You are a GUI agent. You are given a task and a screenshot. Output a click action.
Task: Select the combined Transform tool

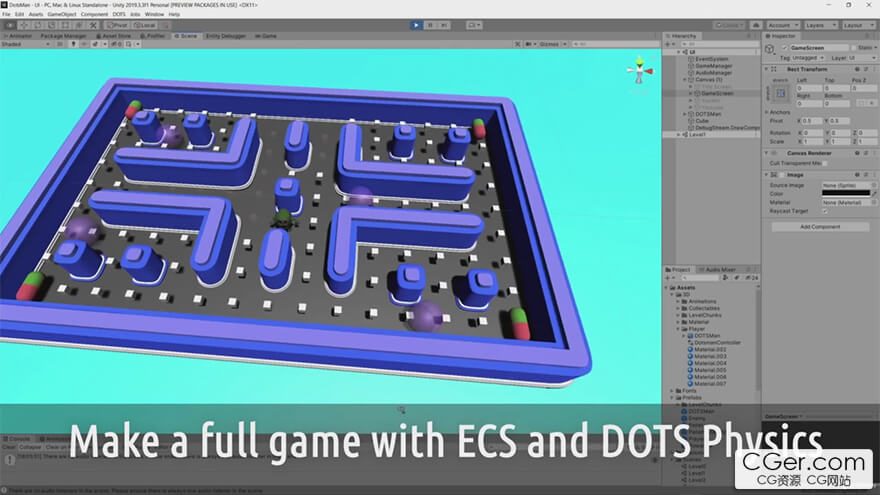79,25
